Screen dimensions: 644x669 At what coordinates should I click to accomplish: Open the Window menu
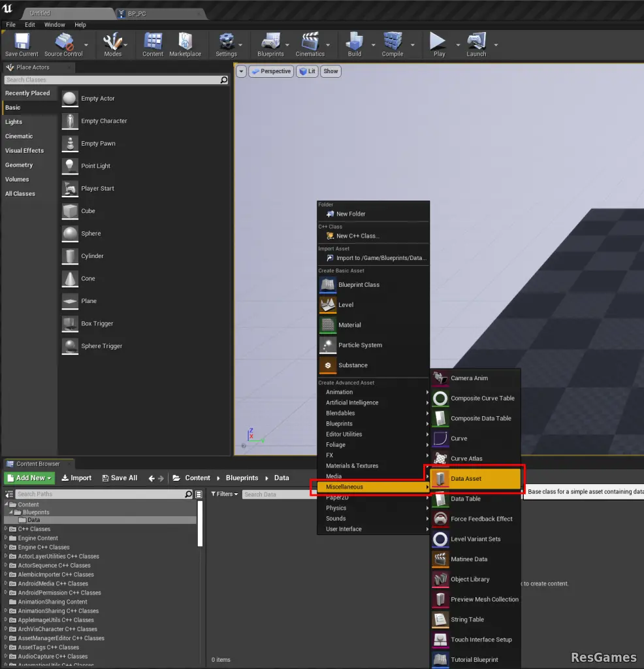point(55,25)
